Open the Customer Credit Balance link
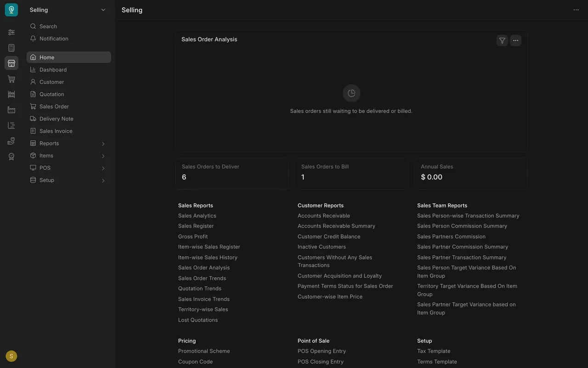The height and width of the screenshot is (368, 588). [329, 236]
